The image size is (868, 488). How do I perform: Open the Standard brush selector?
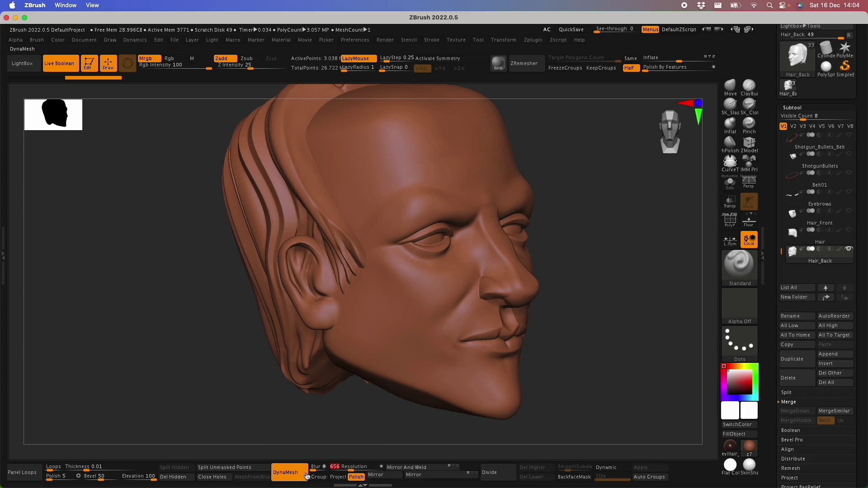(740, 267)
